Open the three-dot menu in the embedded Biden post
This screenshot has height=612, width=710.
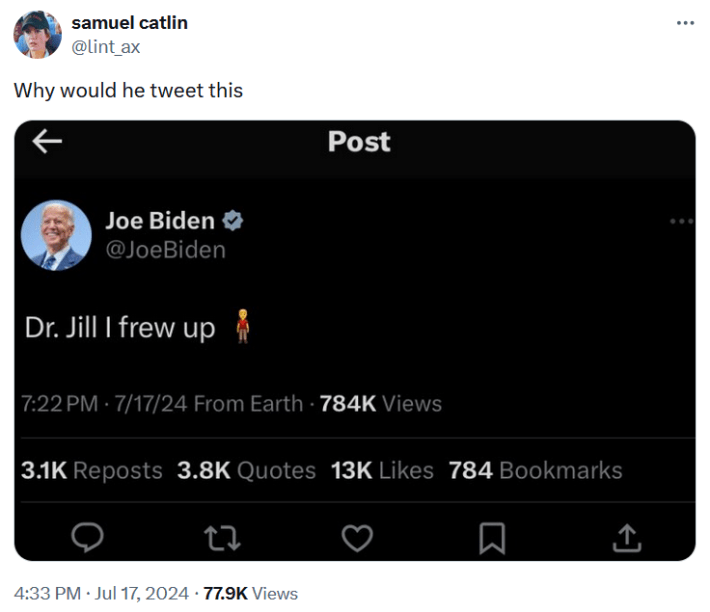[x=681, y=221]
